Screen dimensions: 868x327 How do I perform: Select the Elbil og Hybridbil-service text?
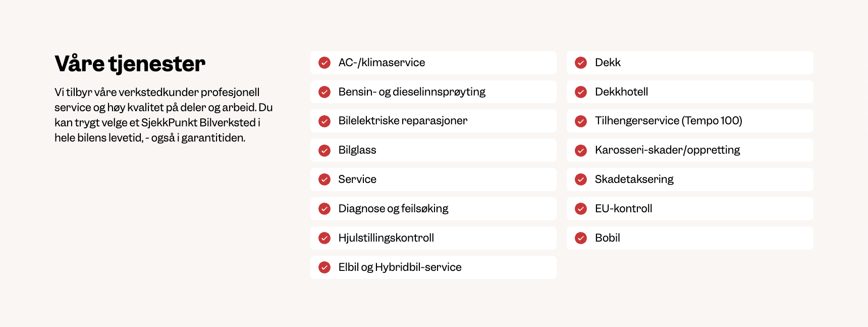coord(400,267)
